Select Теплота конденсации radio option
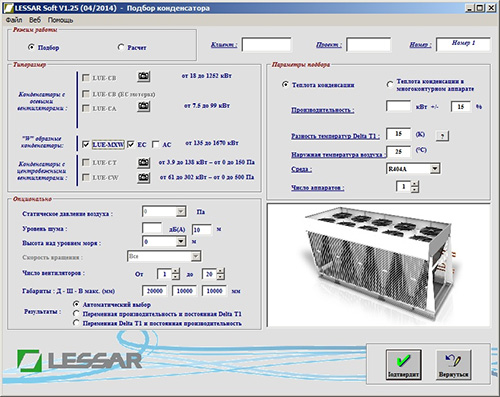 coord(285,84)
